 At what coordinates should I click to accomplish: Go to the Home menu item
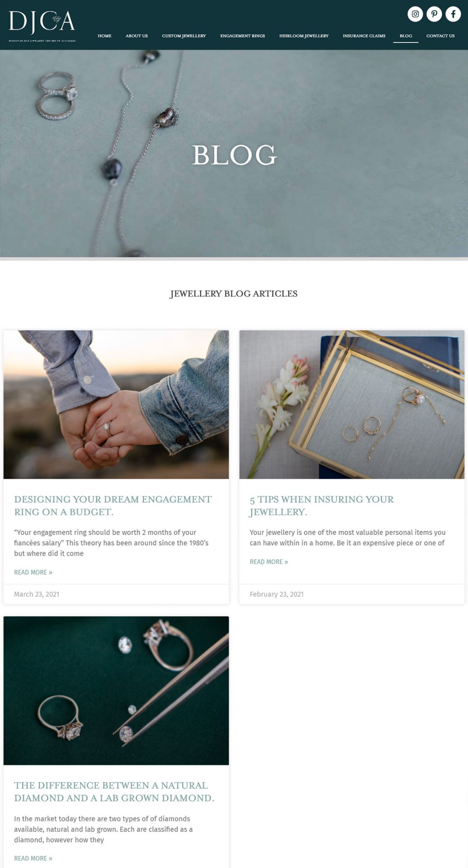104,36
